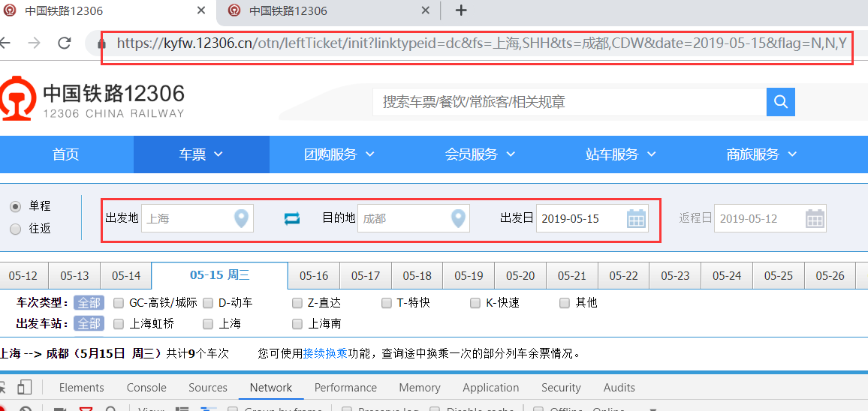Select the 05-20 date tab
Screen dimensions: 868x411
tap(520, 275)
